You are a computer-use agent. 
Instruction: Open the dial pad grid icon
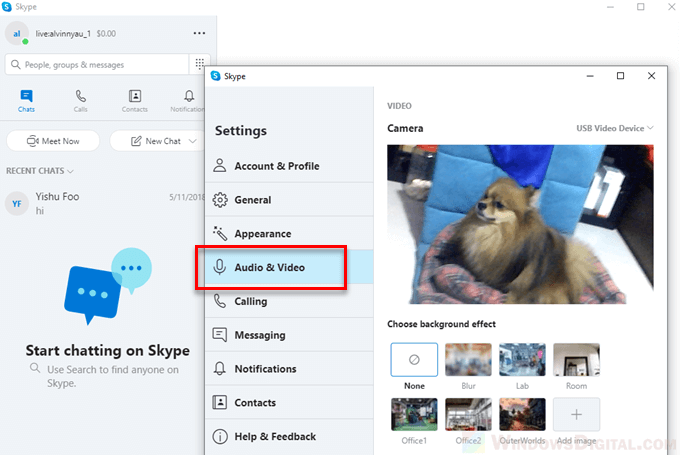199,64
